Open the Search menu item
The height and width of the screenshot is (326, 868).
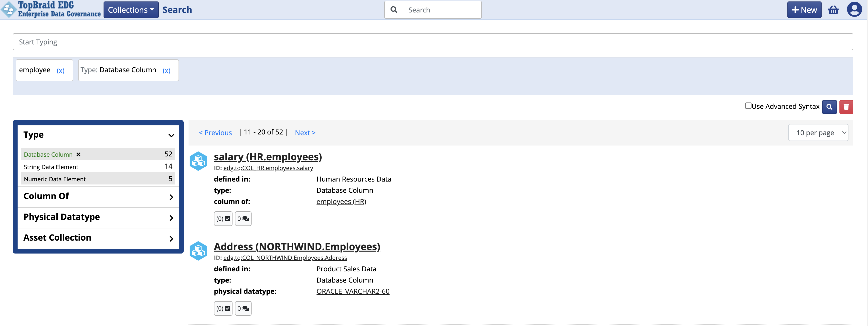pos(178,10)
